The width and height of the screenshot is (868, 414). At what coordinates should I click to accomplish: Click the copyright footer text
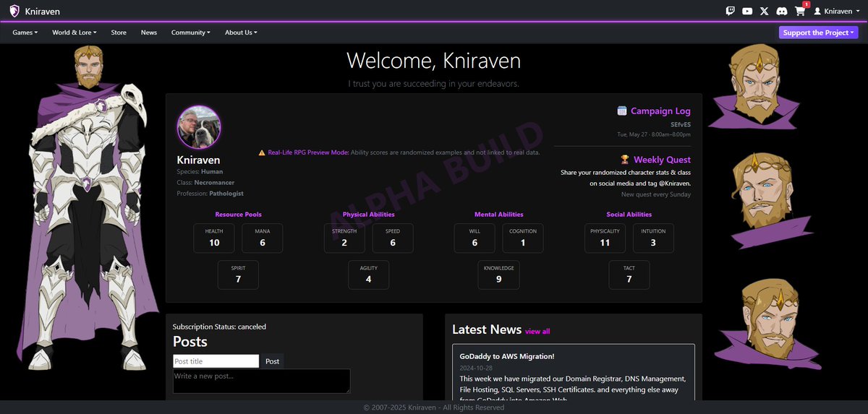click(434, 407)
